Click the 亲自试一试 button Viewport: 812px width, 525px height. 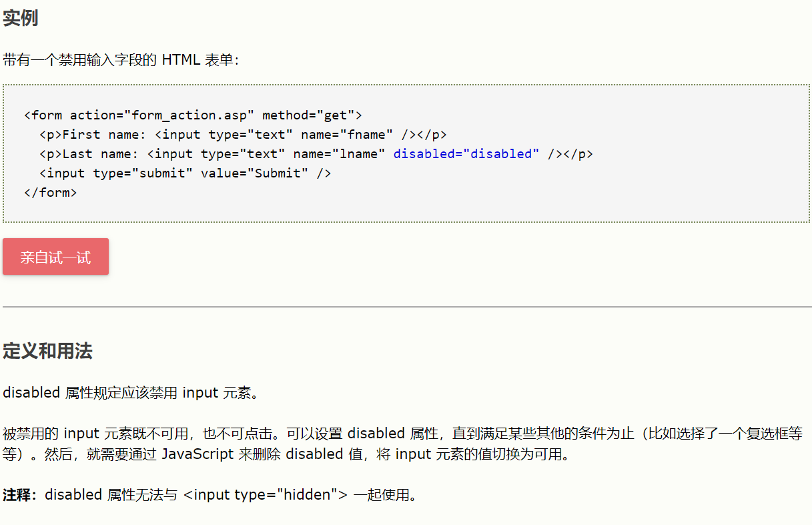(x=55, y=257)
